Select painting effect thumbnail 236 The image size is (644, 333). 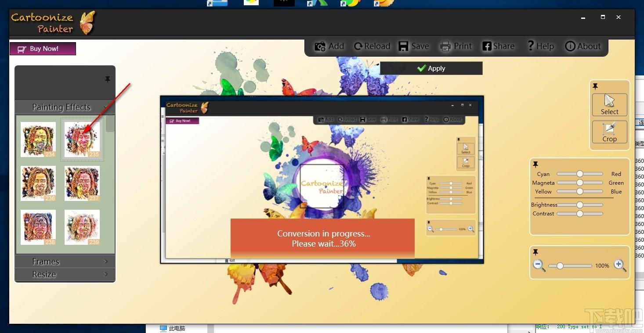pyautogui.click(x=38, y=183)
